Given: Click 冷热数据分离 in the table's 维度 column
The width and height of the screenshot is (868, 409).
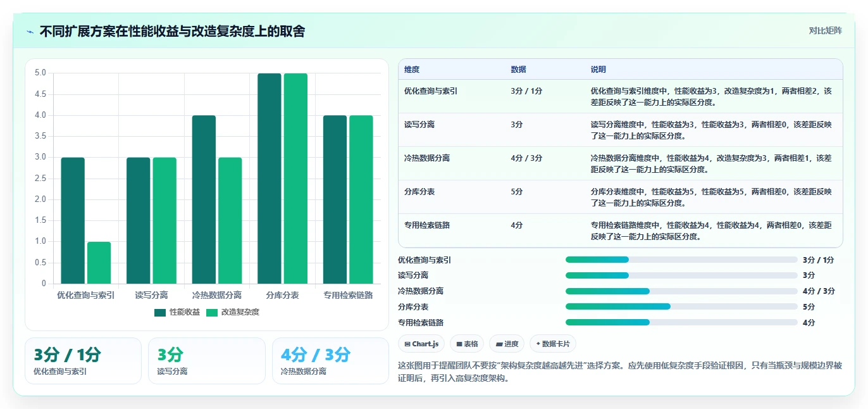Looking at the screenshot, I should 427,158.
